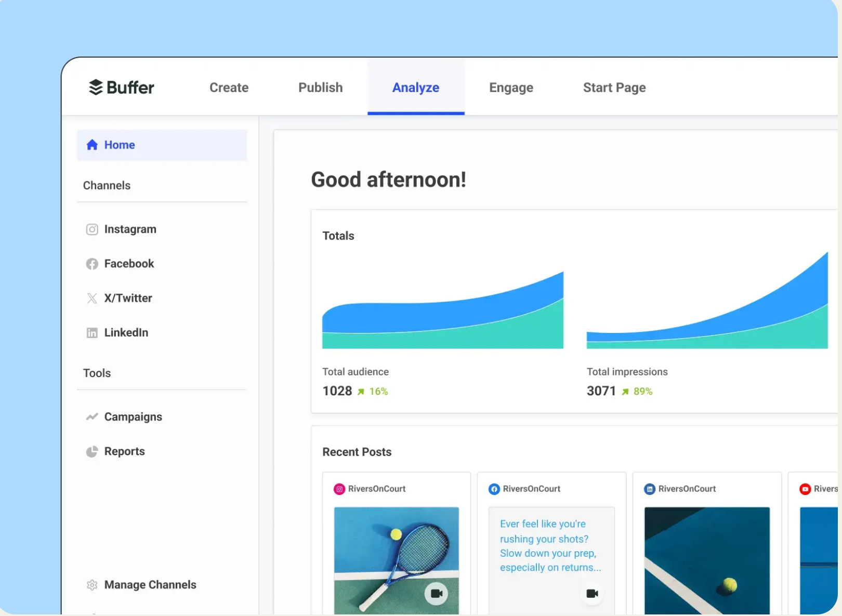Click the Tools section heading
Screen dimensions: 842x616
coord(97,373)
